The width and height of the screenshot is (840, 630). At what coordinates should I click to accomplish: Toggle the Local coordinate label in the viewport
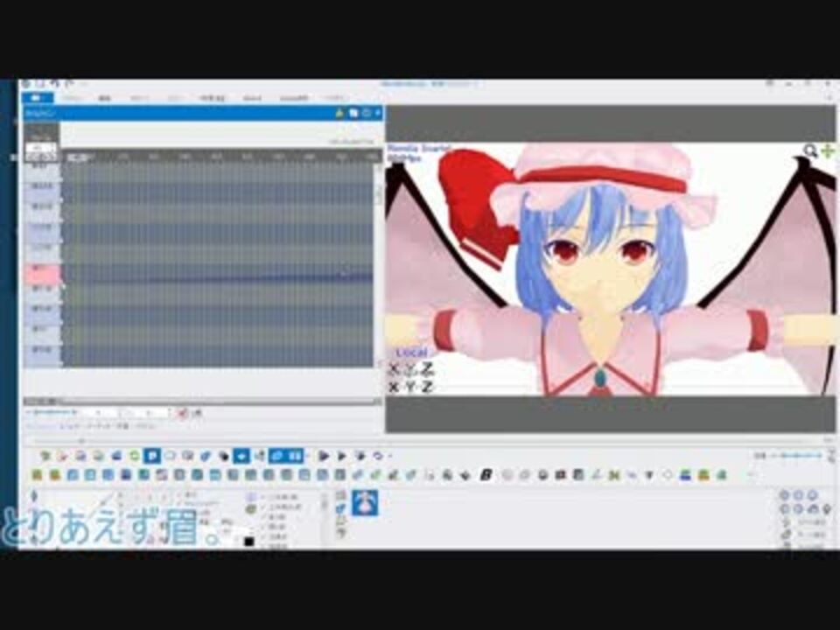[411, 353]
